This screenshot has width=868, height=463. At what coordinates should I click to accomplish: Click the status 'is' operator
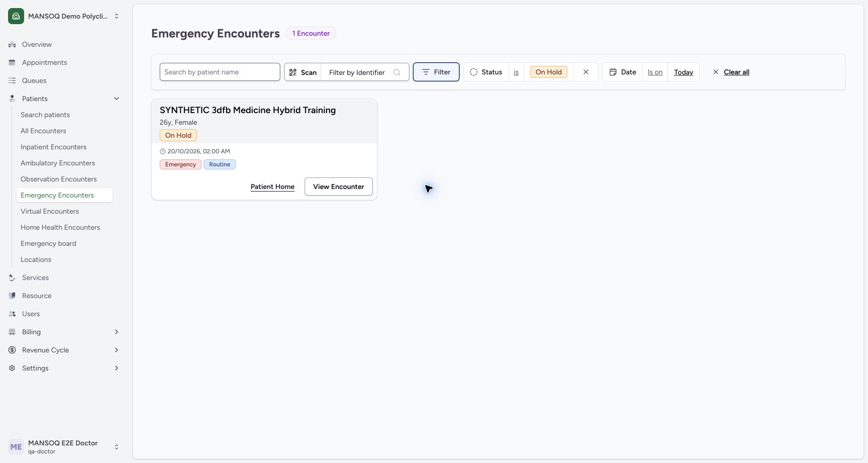point(516,72)
